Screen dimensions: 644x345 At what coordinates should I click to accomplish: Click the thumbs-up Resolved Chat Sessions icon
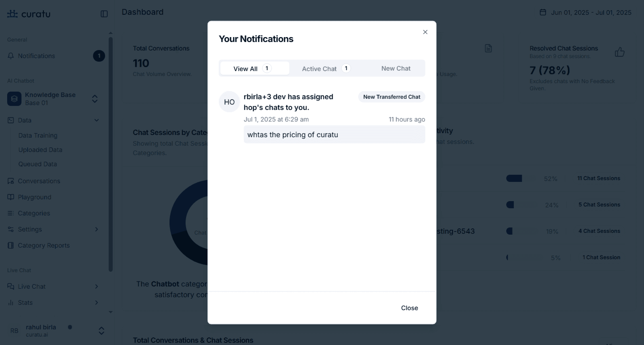pos(620,52)
